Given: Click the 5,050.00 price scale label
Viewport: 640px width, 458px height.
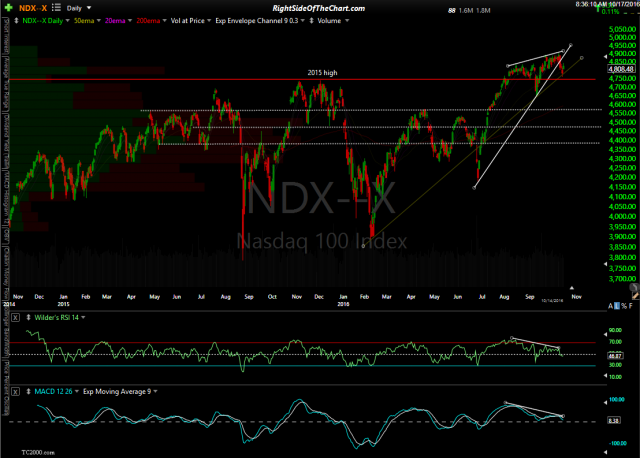Looking at the screenshot, I should tap(622, 29).
